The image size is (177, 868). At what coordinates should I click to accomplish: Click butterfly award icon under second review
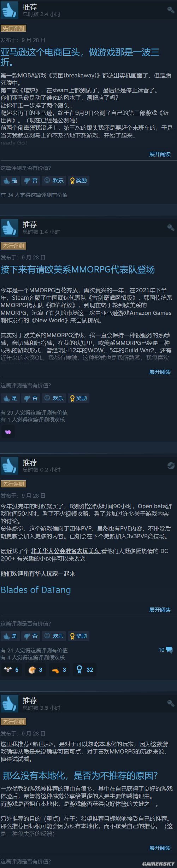(8, 432)
